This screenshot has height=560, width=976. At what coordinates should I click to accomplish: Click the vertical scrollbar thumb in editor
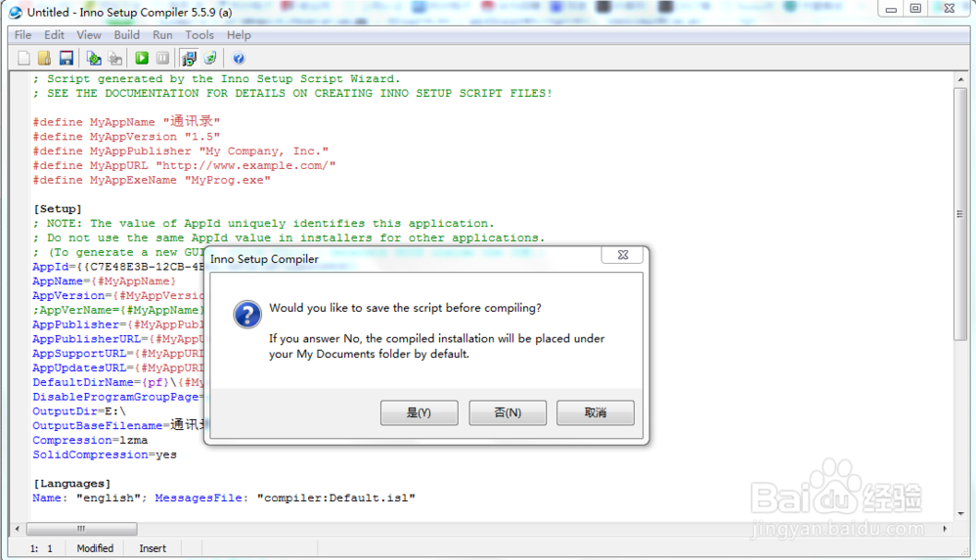click(x=959, y=213)
